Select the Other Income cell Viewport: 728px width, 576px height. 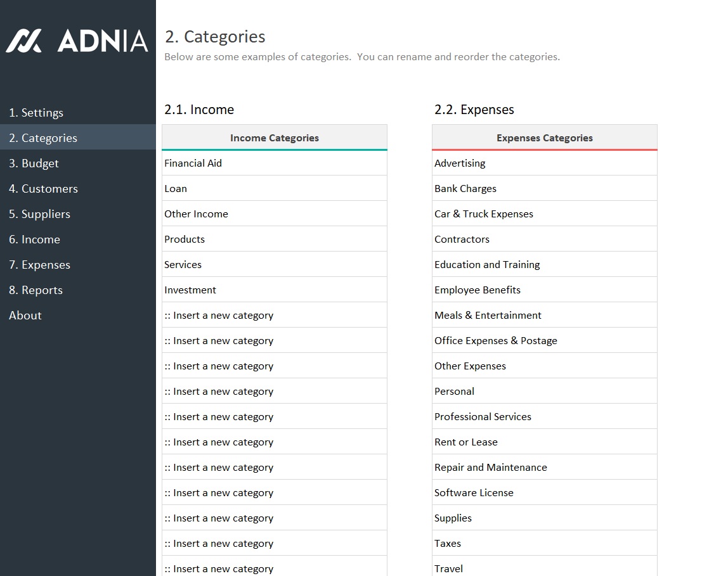275,214
